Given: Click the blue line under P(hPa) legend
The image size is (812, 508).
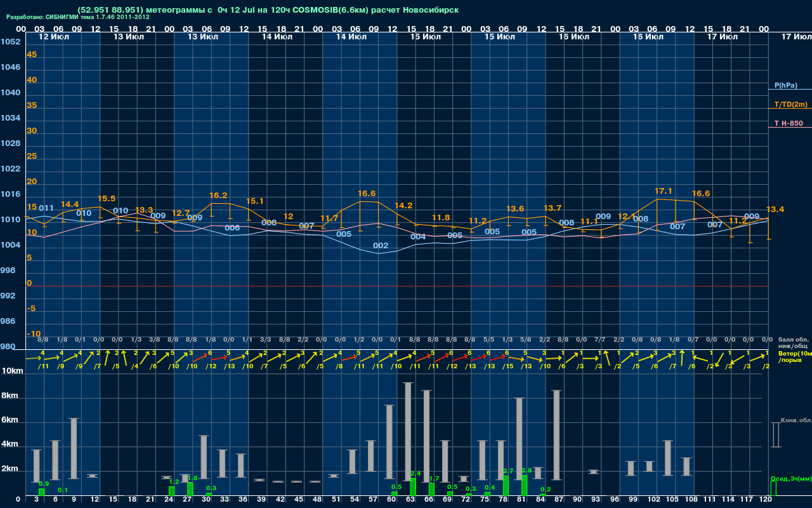Looking at the screenshot, I should [x=790, y=90].
